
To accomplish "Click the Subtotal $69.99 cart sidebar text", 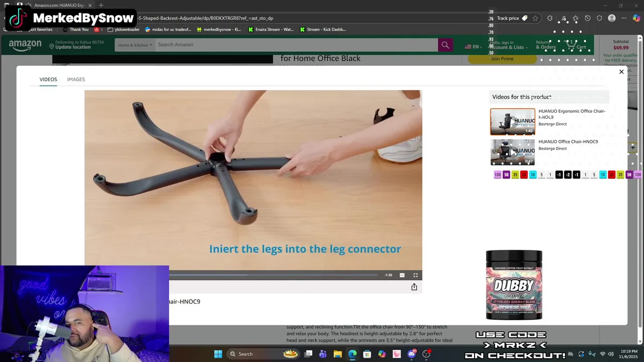I will [x=621, y=45].
